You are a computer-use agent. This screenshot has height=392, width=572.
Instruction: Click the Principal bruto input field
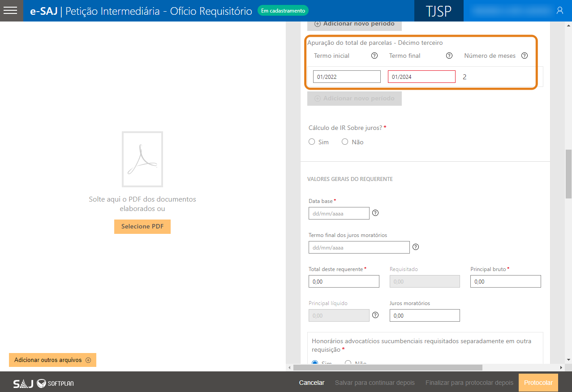point(505,281)
